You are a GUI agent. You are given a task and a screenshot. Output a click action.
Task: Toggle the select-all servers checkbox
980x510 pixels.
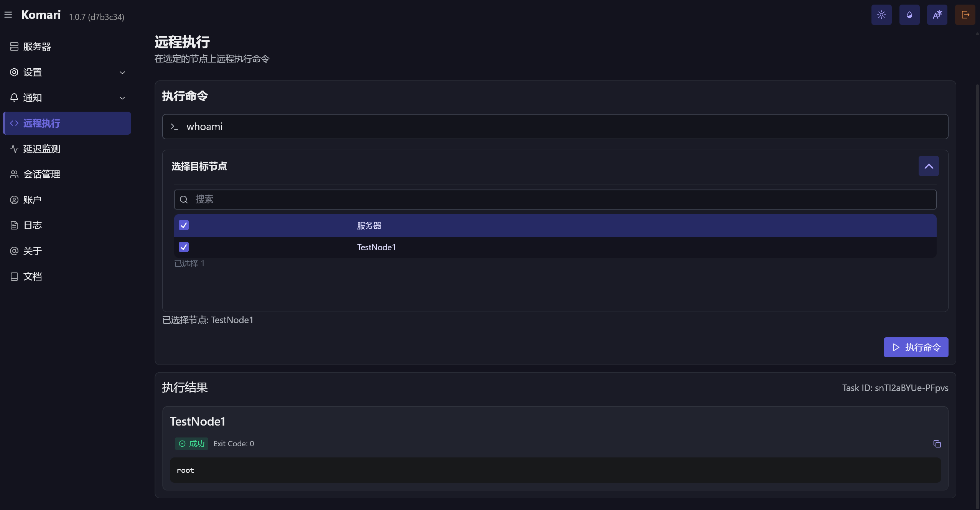point(184,225)
